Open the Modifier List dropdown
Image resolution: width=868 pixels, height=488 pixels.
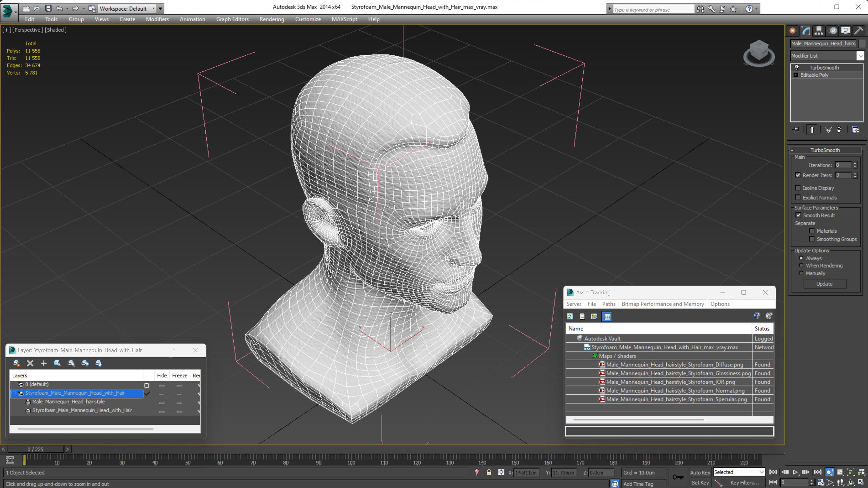point(861,56)
